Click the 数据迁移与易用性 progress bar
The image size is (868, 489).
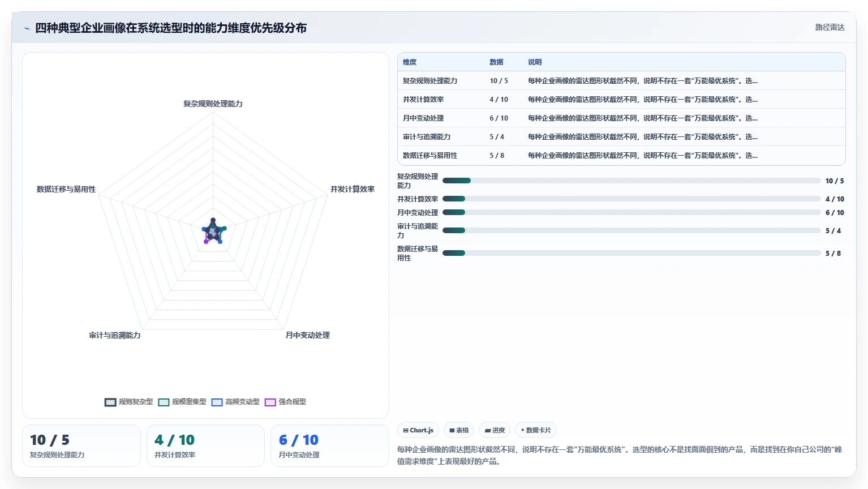tap(631, 253)
